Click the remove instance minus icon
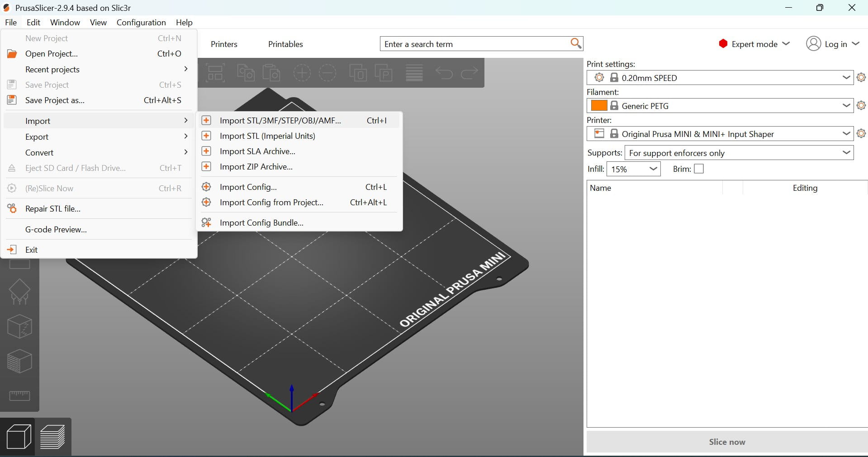Viewport: 868px width, 457px height. tap(327, 73)
